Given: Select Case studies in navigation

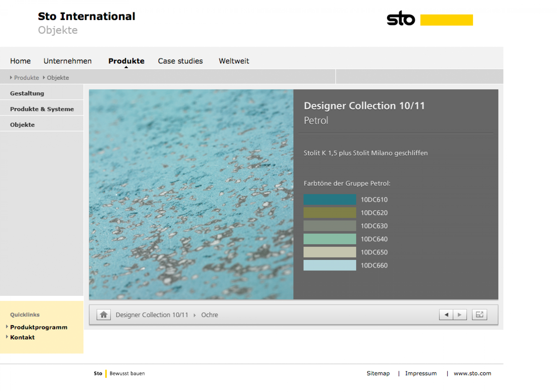Looking at the screenshot, I should tap(180, 61).
